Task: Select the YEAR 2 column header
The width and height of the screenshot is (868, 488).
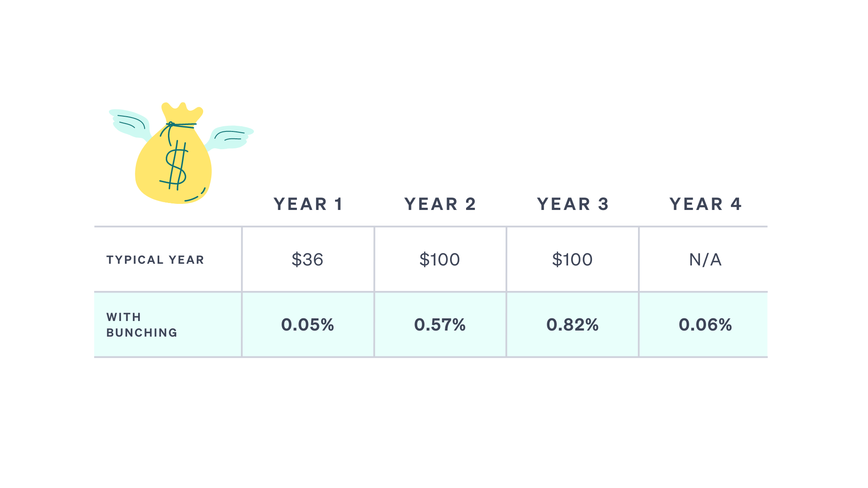Action: tap(440, 204)
